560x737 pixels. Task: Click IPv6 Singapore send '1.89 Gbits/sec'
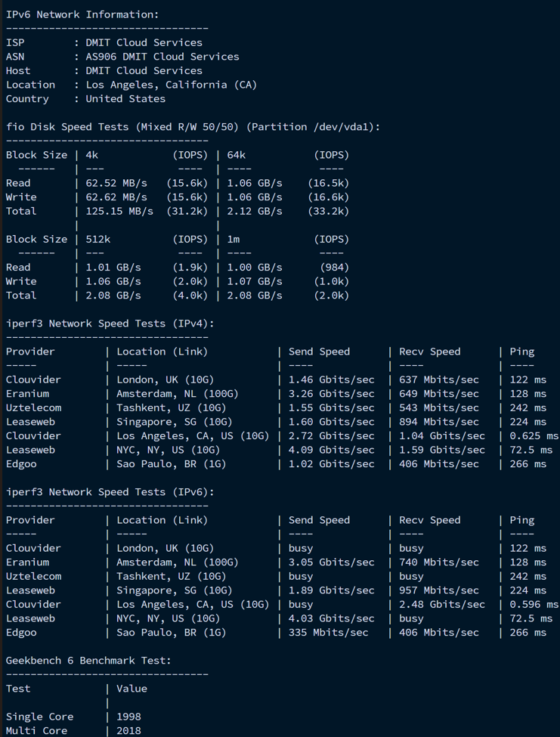332,590
